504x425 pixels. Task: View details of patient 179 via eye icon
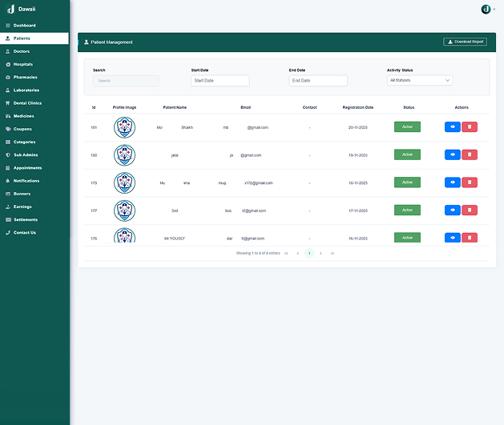[453, 182]
